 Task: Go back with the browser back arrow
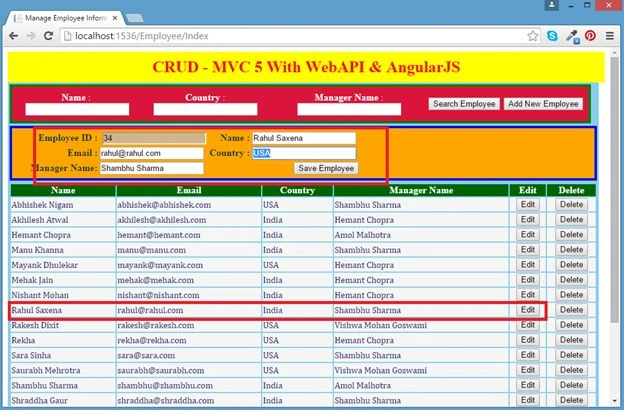click(14, 36)
